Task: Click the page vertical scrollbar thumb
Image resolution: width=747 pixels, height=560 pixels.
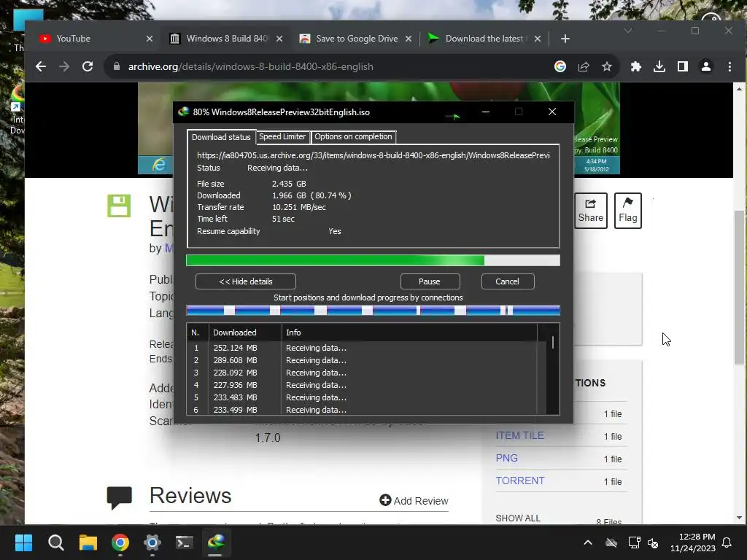Action: pyautogui.click(x=739, y=287)
